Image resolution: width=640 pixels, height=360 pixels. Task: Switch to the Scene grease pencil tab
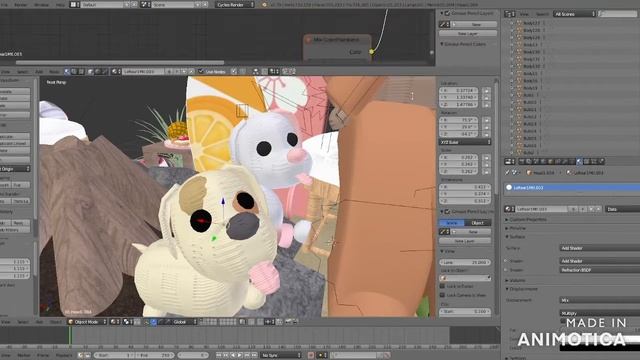click(452, 223)
